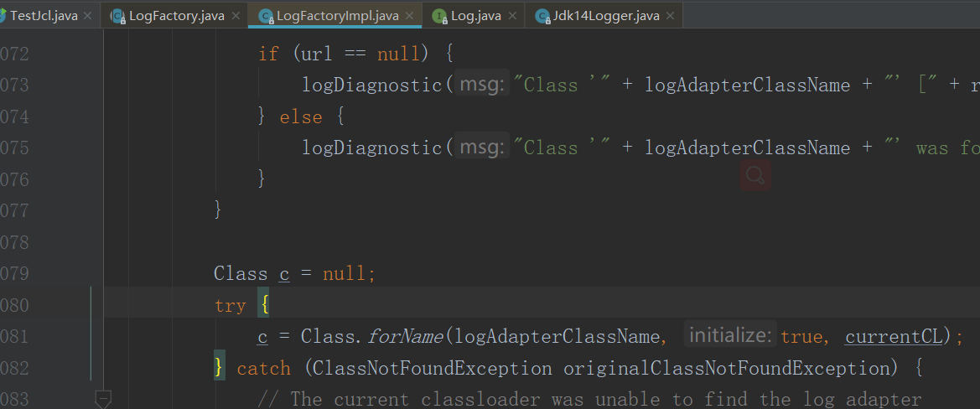
Task: Click the 'try' keyword on line 080
Action: coord(231,306)
